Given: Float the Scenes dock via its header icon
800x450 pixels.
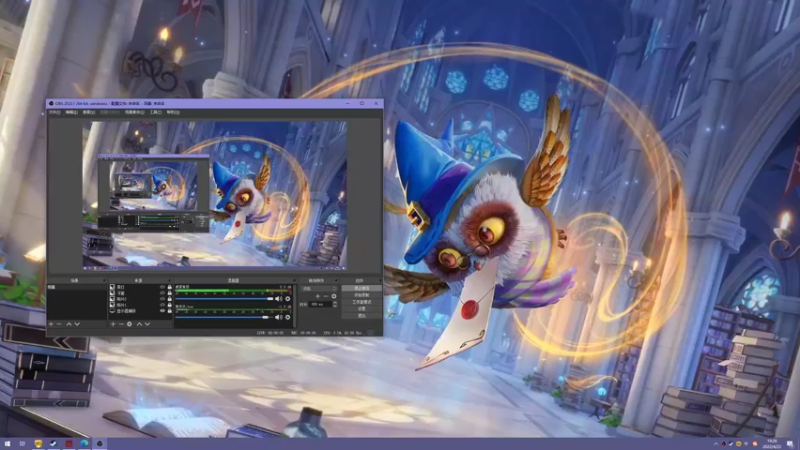Looking at the screenshot, I should 104,281.
